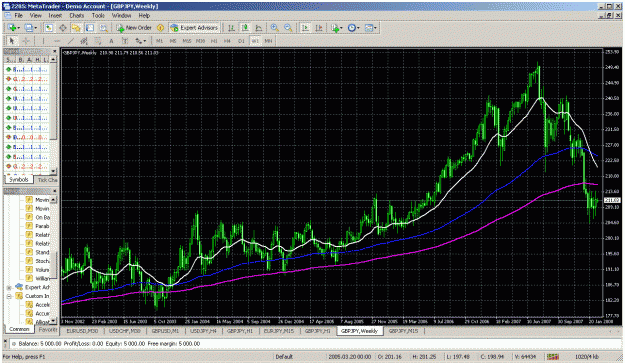Viewport: 625px width, 363px height.
Task: Toggle Chart Shift
Action: click(x=319, y=27)
